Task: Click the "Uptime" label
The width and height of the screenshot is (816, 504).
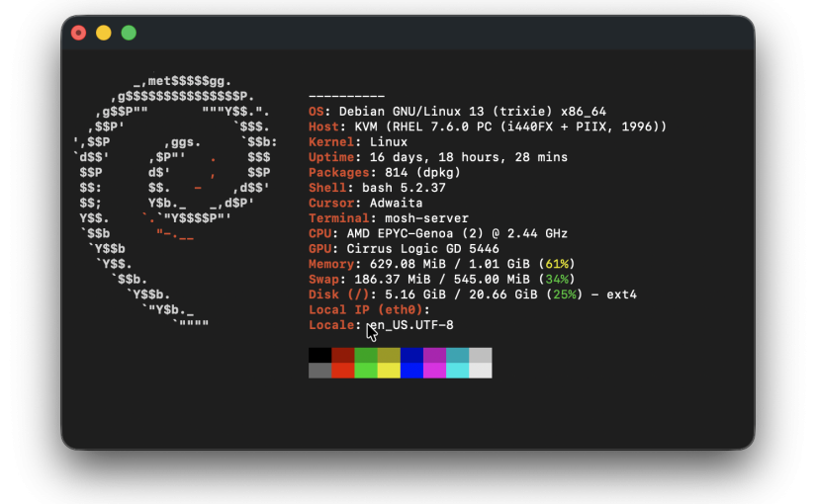Action: (331, 157)
